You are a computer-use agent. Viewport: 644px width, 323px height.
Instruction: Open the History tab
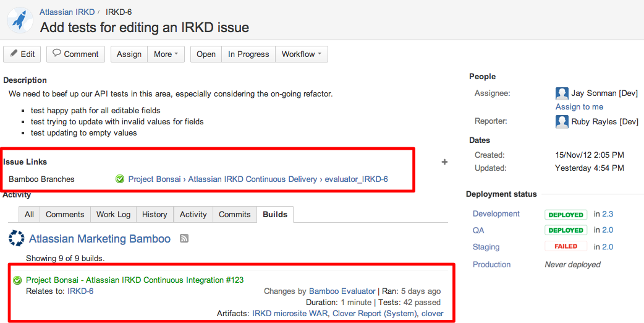(155, 214)
